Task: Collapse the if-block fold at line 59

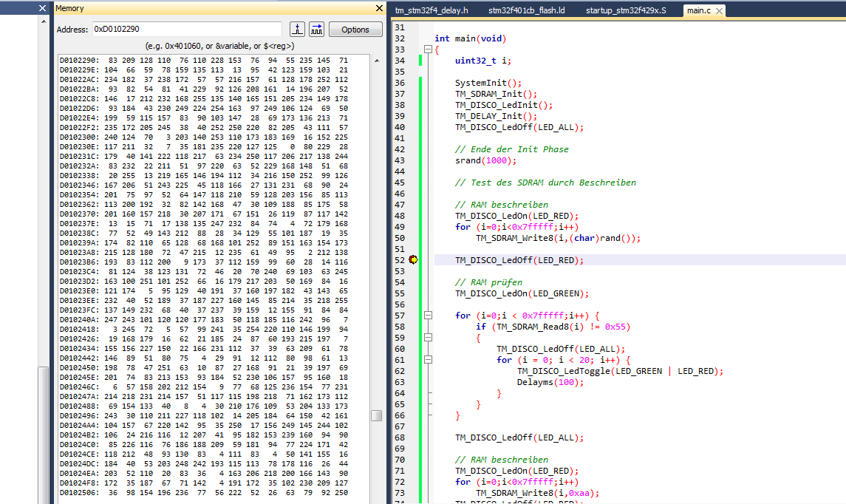Action: [x=427, y=338]
